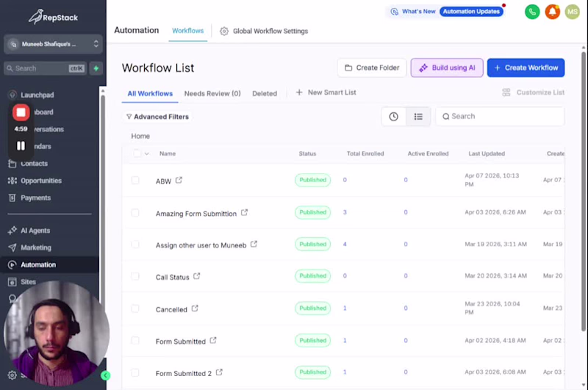Tick the checkbox for Cancelled workflow
Screen dimensions: 588x390
coord(135,308)
